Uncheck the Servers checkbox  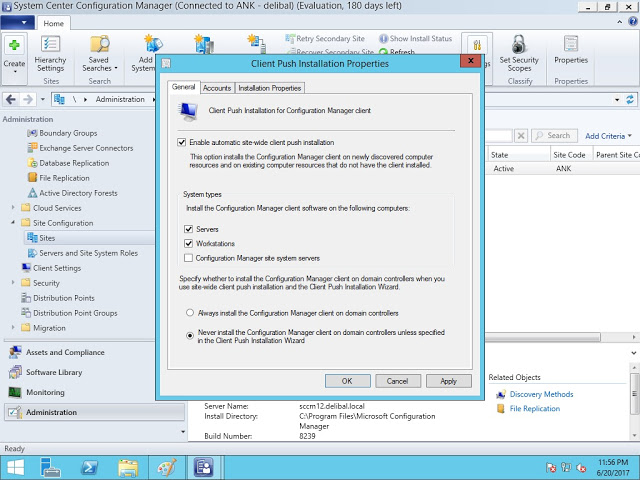(188, 229)
